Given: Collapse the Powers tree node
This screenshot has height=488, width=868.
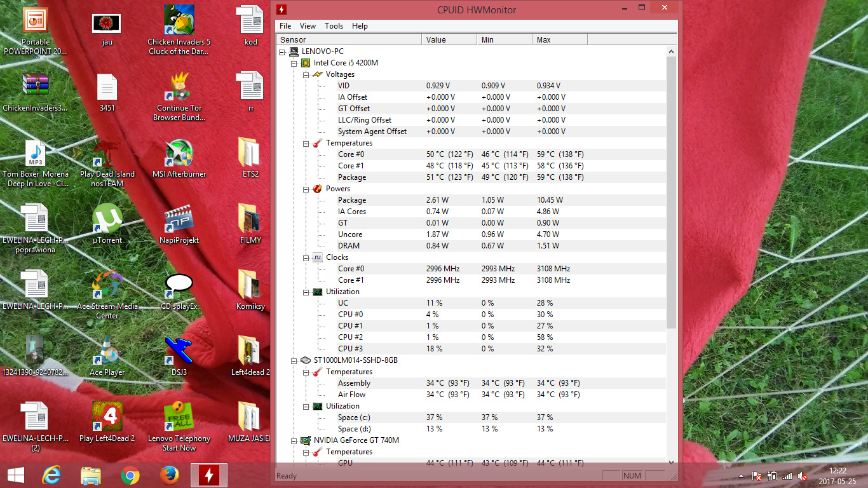Looking at the screenshot, I should tap(306, 189).
